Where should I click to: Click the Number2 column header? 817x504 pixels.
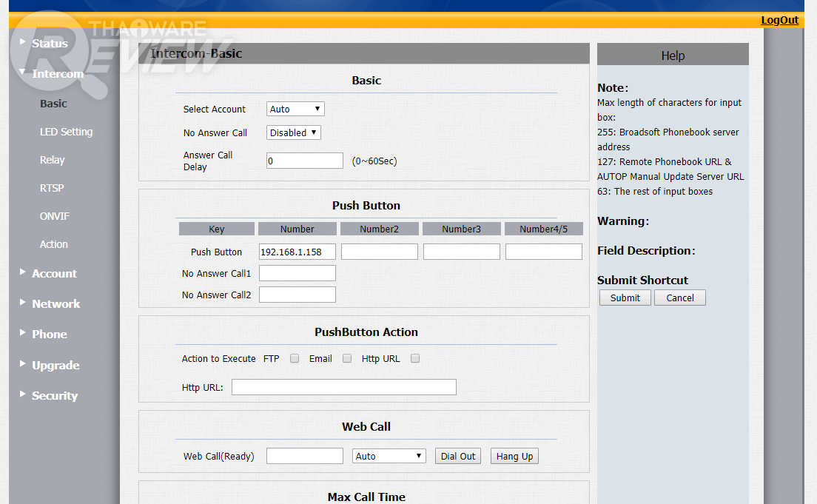(380, 229)
